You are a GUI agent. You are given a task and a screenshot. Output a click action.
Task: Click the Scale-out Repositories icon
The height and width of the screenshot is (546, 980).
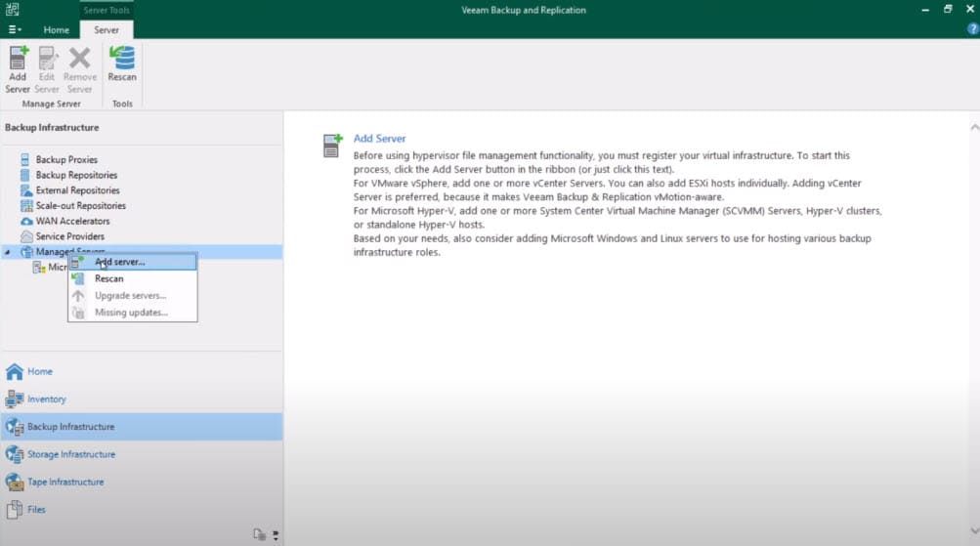point(26,205)
